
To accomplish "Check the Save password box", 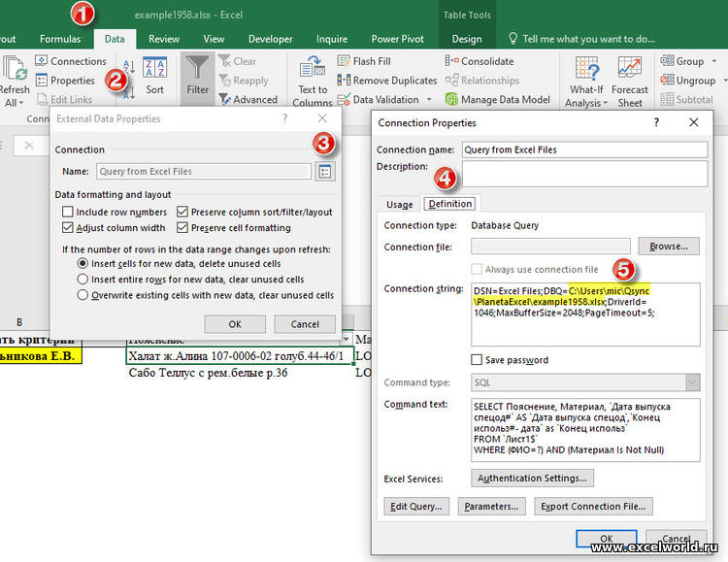I will (x=477, y=360).
